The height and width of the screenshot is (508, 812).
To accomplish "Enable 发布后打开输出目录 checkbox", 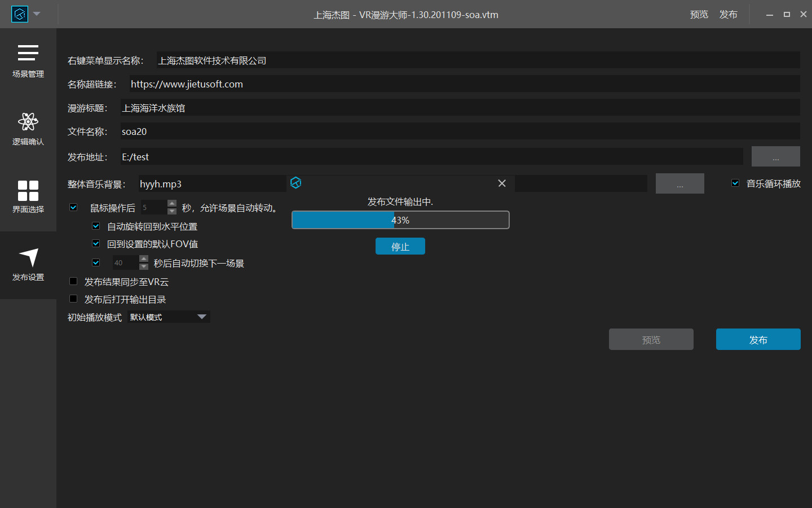I will coord(73,299).
